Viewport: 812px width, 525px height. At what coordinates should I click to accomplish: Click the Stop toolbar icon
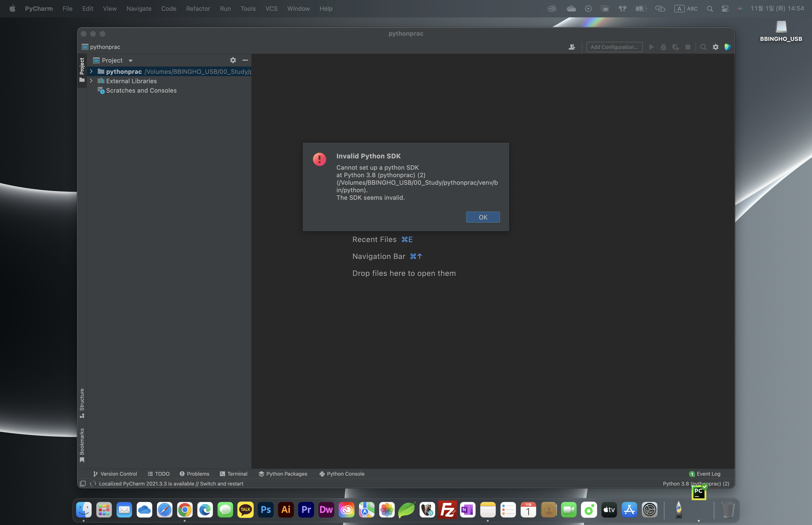coord(688,47)
